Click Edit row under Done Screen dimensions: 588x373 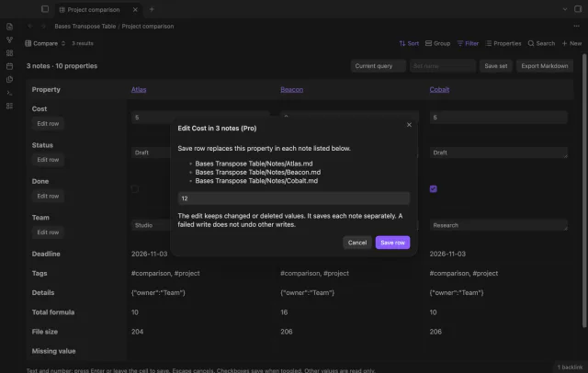coord(48,196)
